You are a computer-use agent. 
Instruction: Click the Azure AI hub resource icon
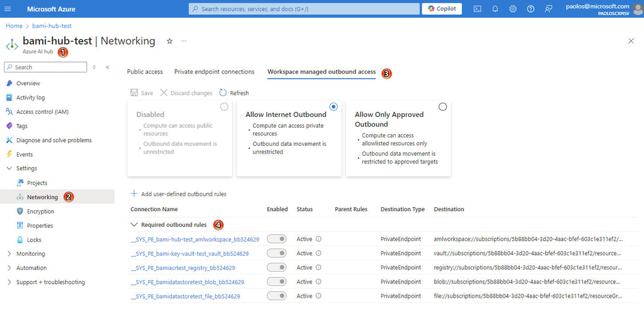coord(12,44)
